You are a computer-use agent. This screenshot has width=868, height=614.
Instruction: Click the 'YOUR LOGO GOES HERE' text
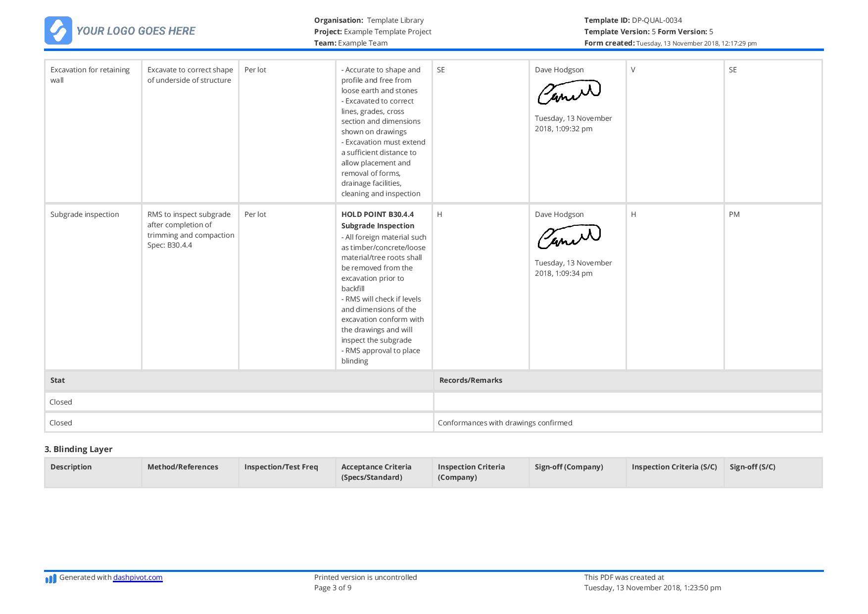[x=136, y=31]
